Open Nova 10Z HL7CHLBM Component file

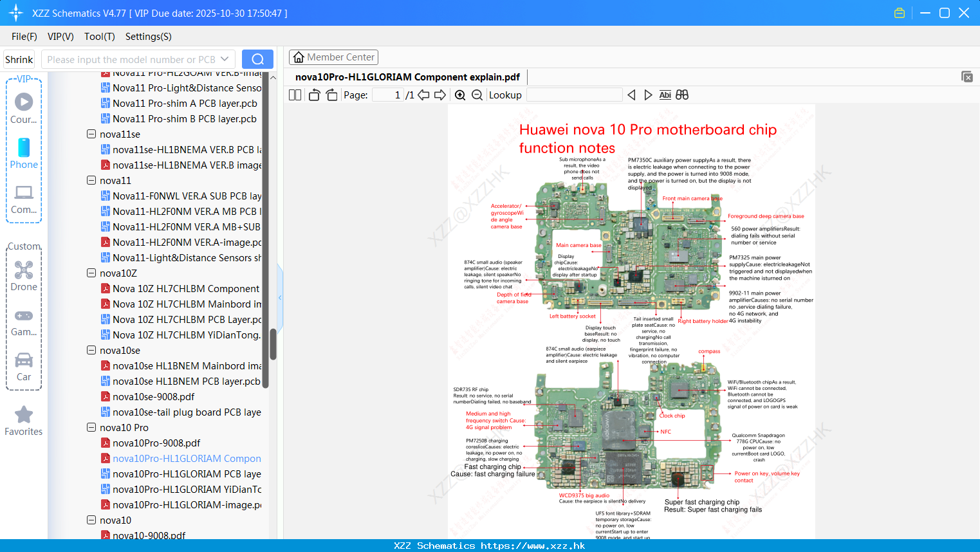(x=180, y=289)
